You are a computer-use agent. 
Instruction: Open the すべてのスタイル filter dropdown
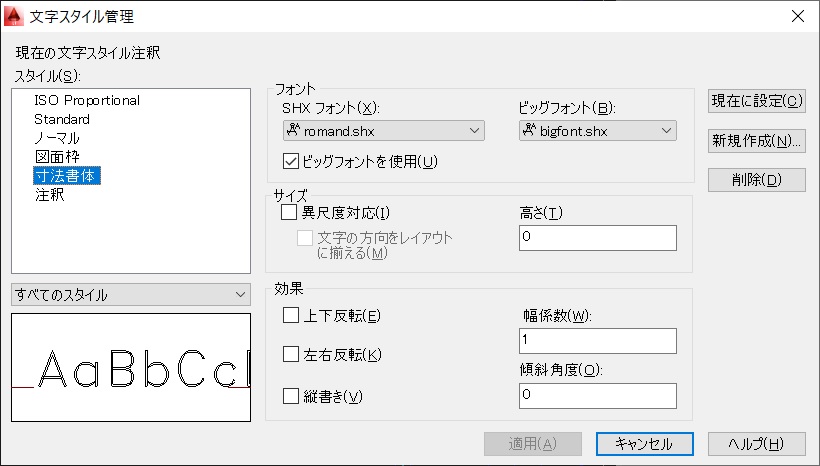[x=131, y=295]
